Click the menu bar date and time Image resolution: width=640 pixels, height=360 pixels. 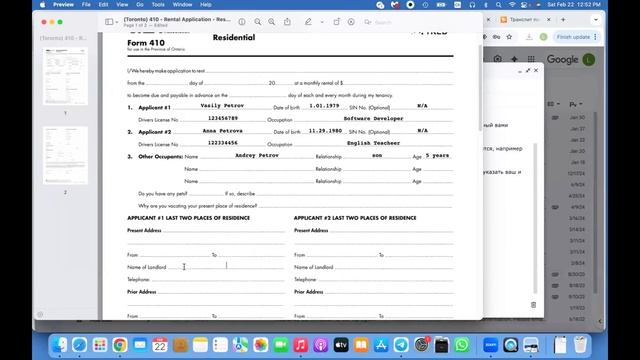(x=574, y=5)
